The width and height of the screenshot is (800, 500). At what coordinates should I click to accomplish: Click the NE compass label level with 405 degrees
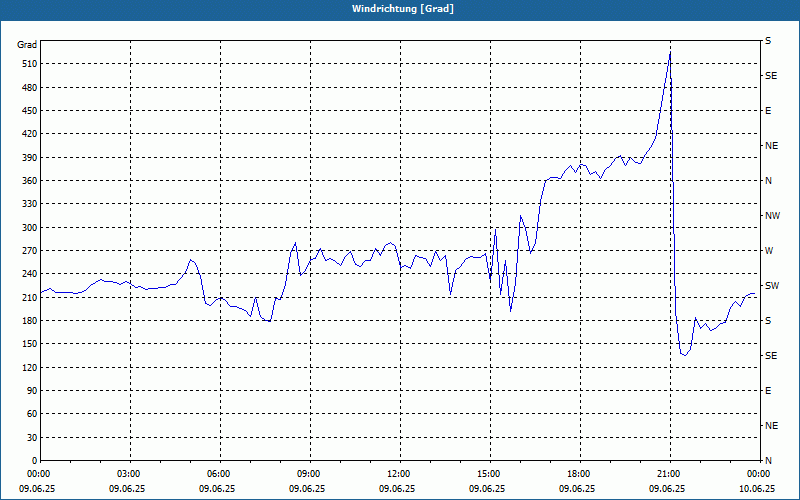[x=771, y=146]
